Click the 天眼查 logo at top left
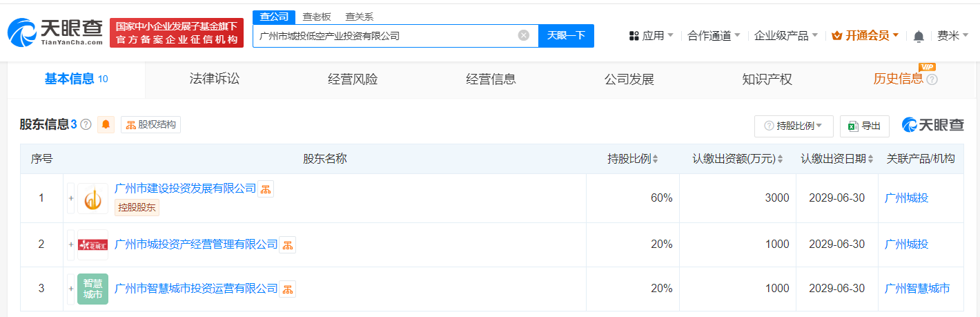This screenshot has width=980, height=317. coord(55,32)
